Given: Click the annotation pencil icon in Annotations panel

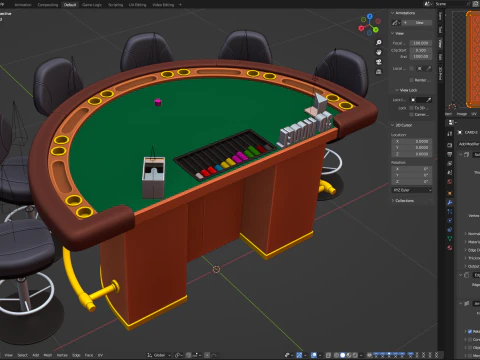Looking at the screenshot, I should pos(396,23).
